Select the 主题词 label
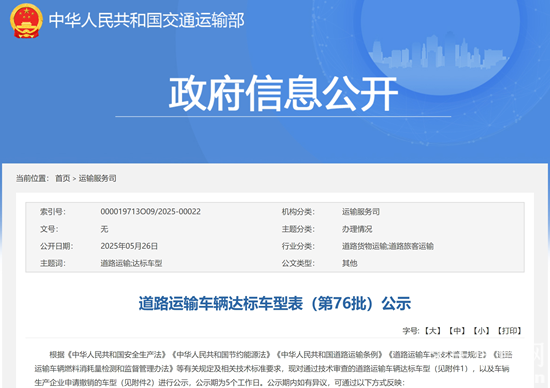The width and height of the screenshot is (550, 388). click(53, 263)
